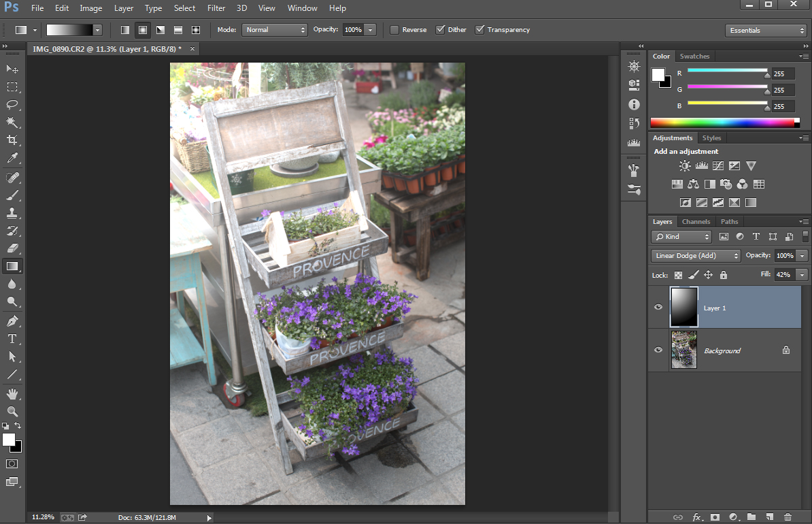Switch to the Swatches tab
Viewport: 812px width, 524px height.
coord(694,56)
